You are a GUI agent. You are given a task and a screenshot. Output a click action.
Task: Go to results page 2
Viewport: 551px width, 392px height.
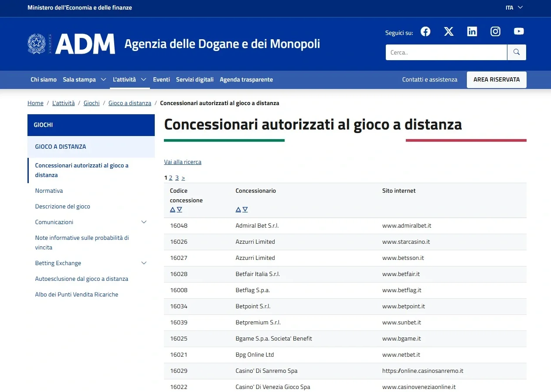[x=171, y=178]
